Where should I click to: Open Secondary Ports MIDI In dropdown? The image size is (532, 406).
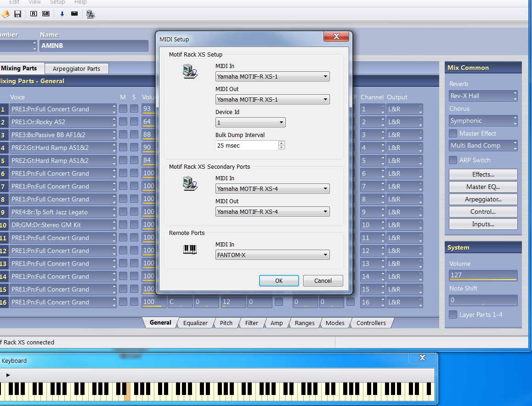click(x=272, y=189)
